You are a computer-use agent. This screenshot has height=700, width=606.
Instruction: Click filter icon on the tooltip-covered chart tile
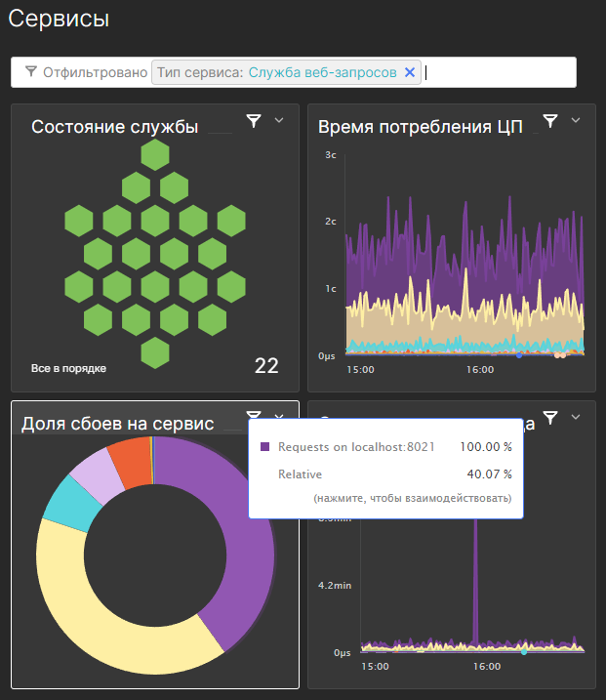pos(550,418)
